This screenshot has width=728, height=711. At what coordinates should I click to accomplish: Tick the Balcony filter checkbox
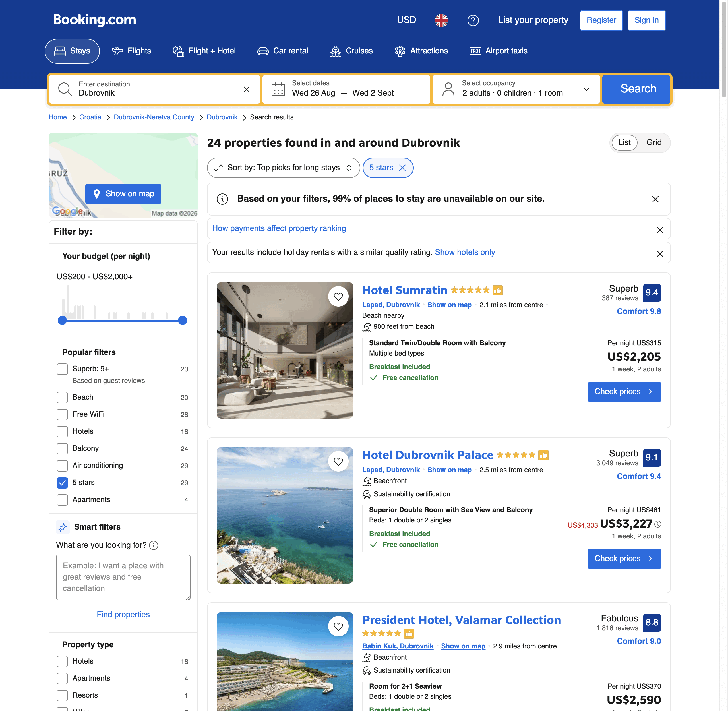click(62, 448)
